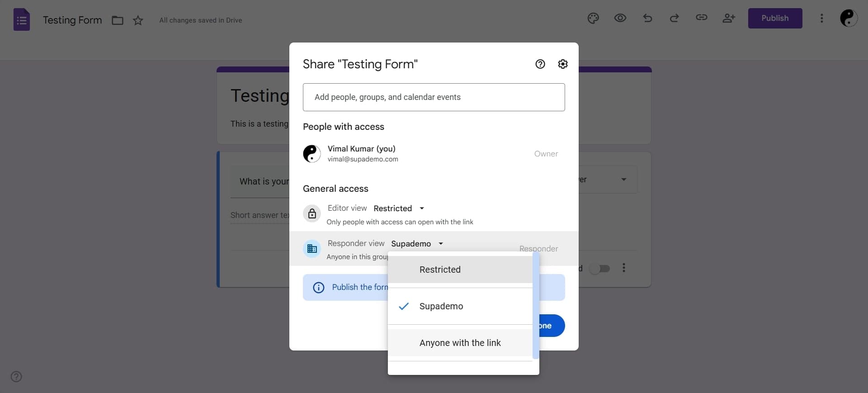Copy responder link via link icon
868x393 pixels.
701,18
